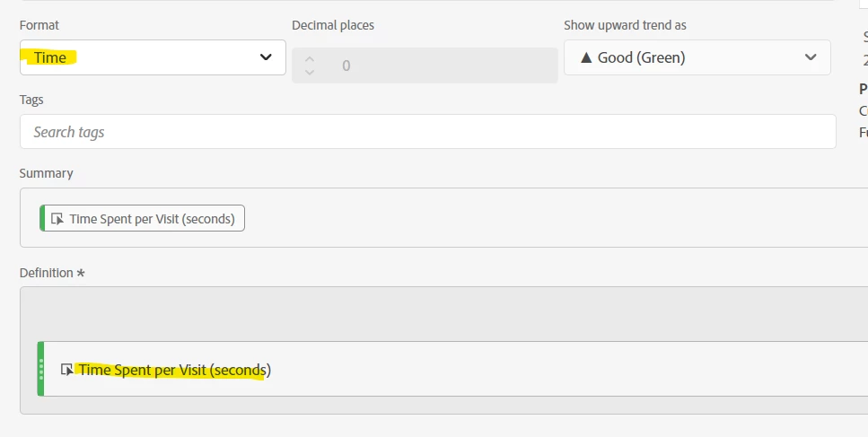Select the Time Spent per Visit pill in Summary
The height and width of the screenshot is (437, 868).
point(151,218)
